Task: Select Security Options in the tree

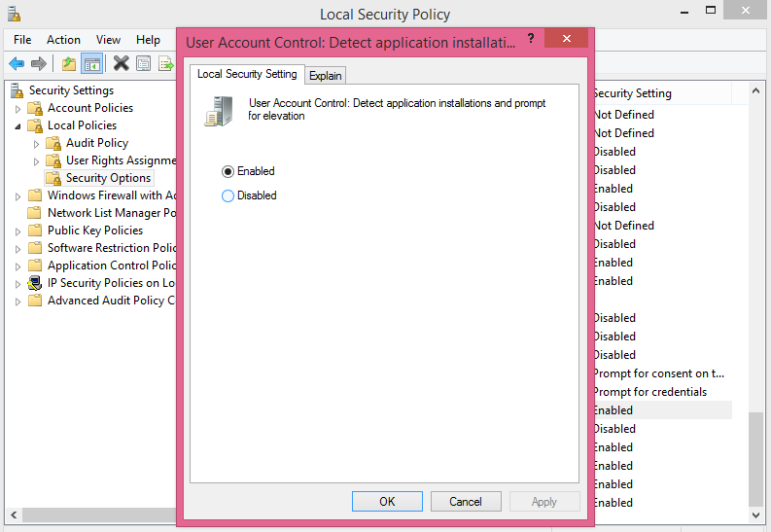Action: 108,178
